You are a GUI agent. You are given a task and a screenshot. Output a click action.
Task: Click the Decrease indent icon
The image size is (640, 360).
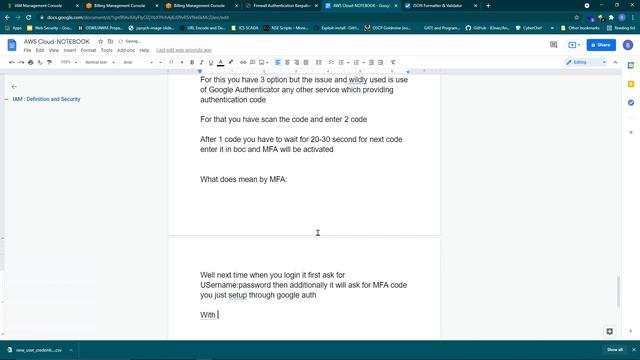[371, 62]
